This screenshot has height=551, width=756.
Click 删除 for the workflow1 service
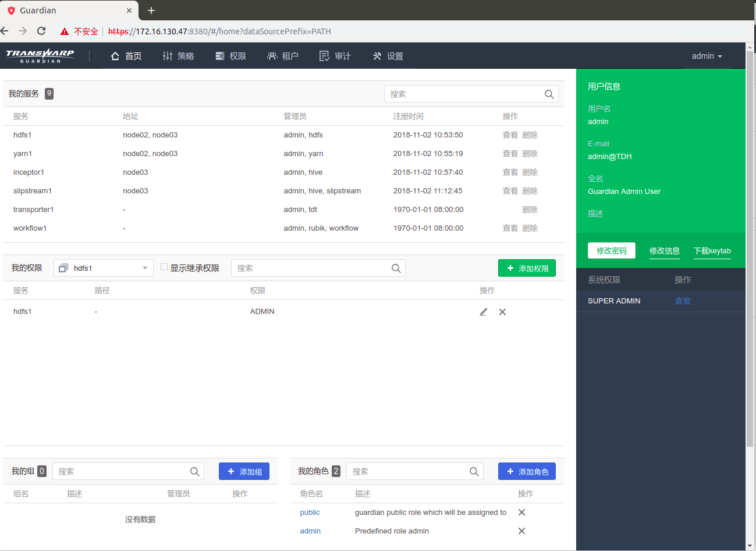coord(530,228)
